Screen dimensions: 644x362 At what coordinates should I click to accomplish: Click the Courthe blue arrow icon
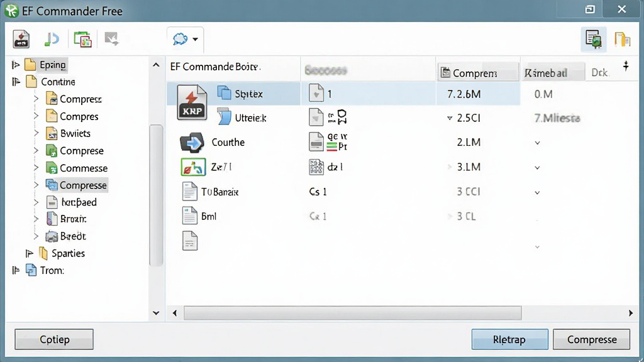192,143
